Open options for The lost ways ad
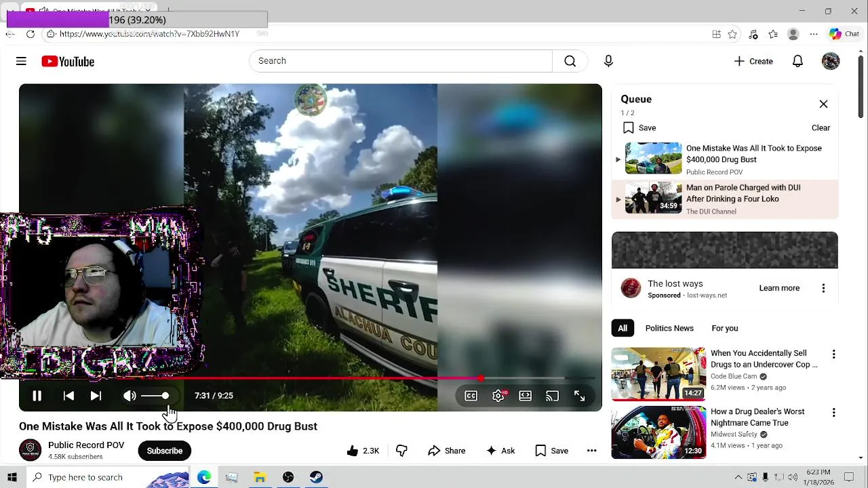Screen dimensions: 868x488 [x=823, y=288]
